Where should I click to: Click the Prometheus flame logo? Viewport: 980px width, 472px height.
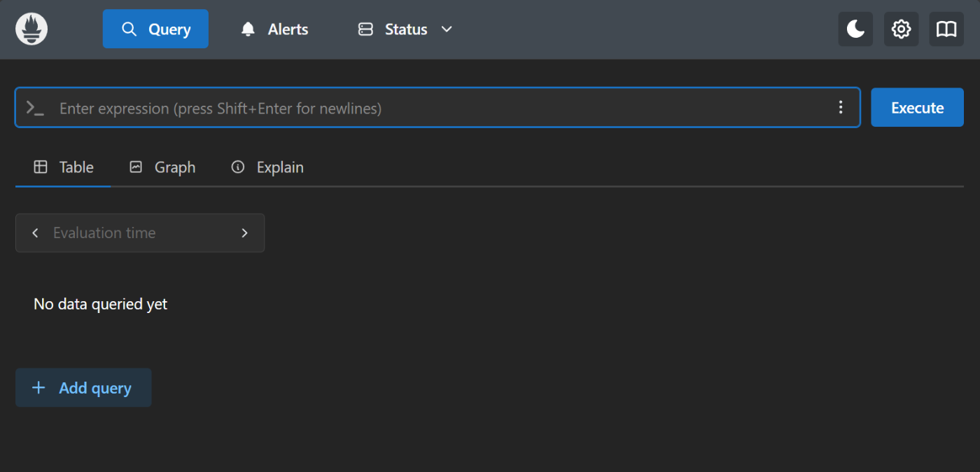(31, 29)
